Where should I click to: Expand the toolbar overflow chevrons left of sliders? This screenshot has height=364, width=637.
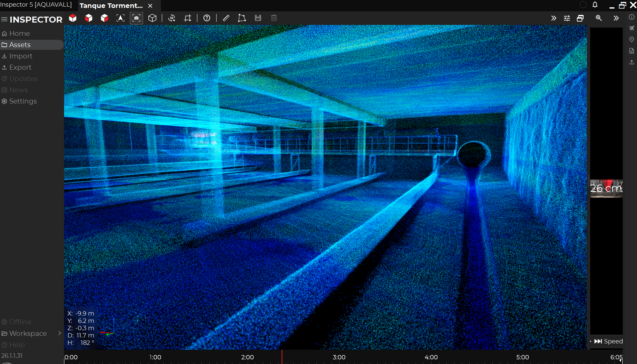(554, 18)
